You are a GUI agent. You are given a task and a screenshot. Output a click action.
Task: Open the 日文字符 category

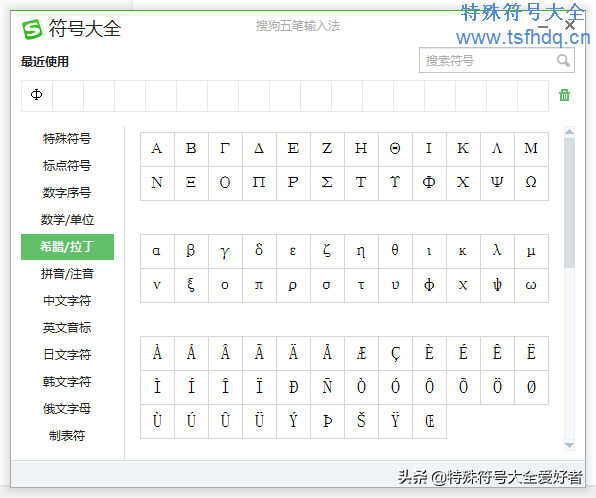tap(67, 355)
